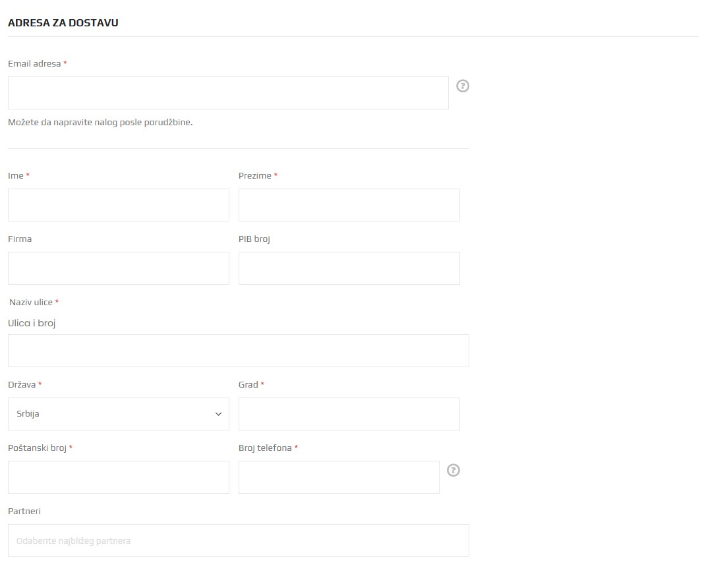
Task: Select the Prezime input box
Action: pos(349,205)
